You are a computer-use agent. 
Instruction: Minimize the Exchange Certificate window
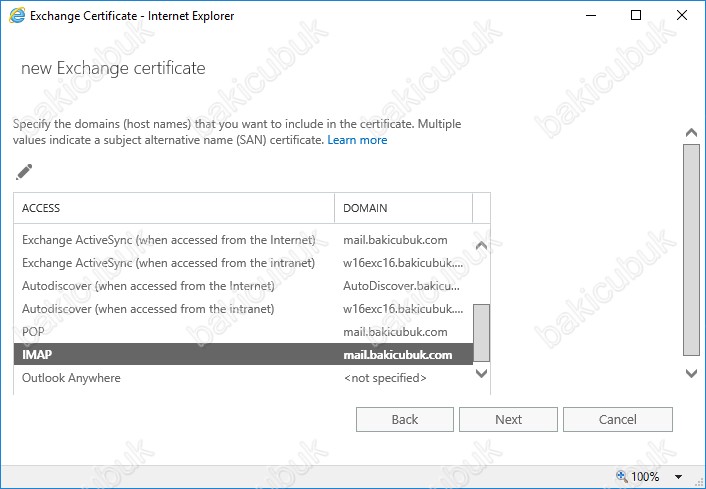pos(591,15)
